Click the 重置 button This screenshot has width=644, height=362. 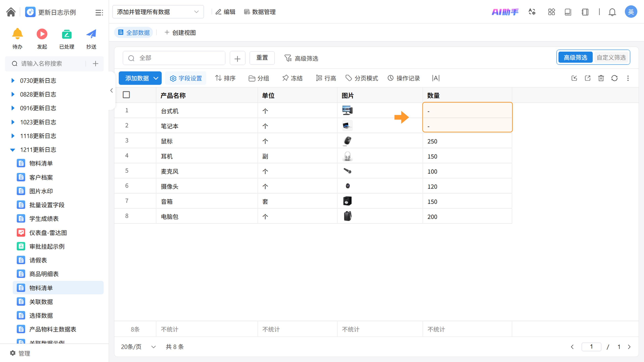[262, 58]
